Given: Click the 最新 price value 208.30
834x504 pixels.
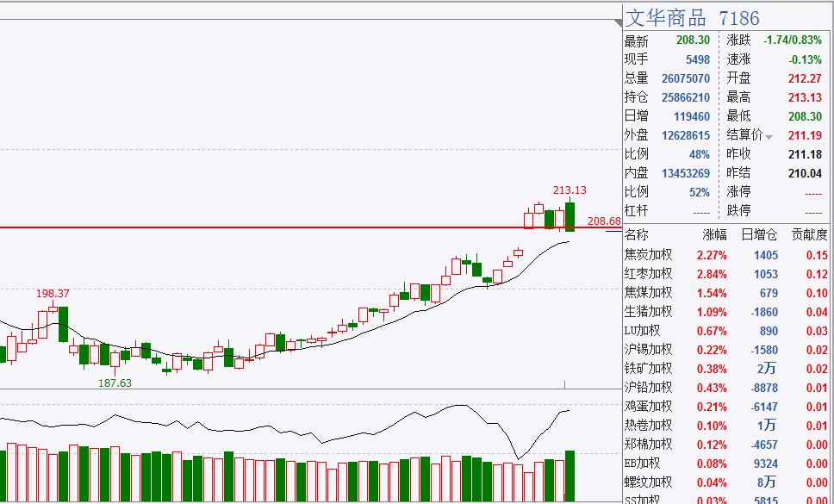Looking at the screenshot, I should (693, 40).
